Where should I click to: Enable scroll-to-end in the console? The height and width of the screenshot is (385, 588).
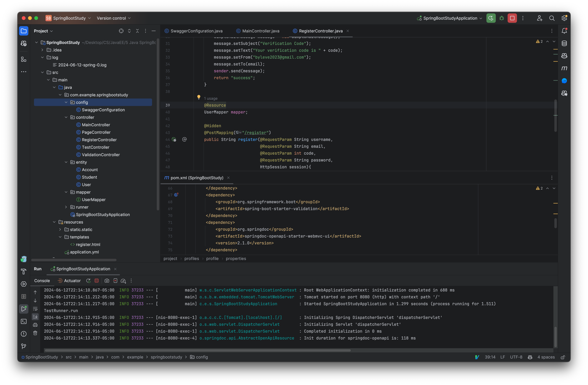click(x=35, y=317)
